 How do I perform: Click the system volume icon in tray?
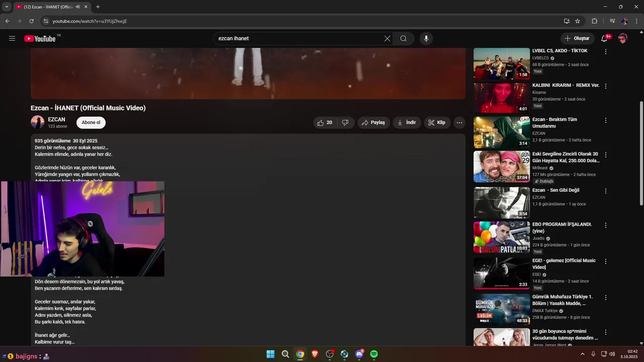[612, 354]
